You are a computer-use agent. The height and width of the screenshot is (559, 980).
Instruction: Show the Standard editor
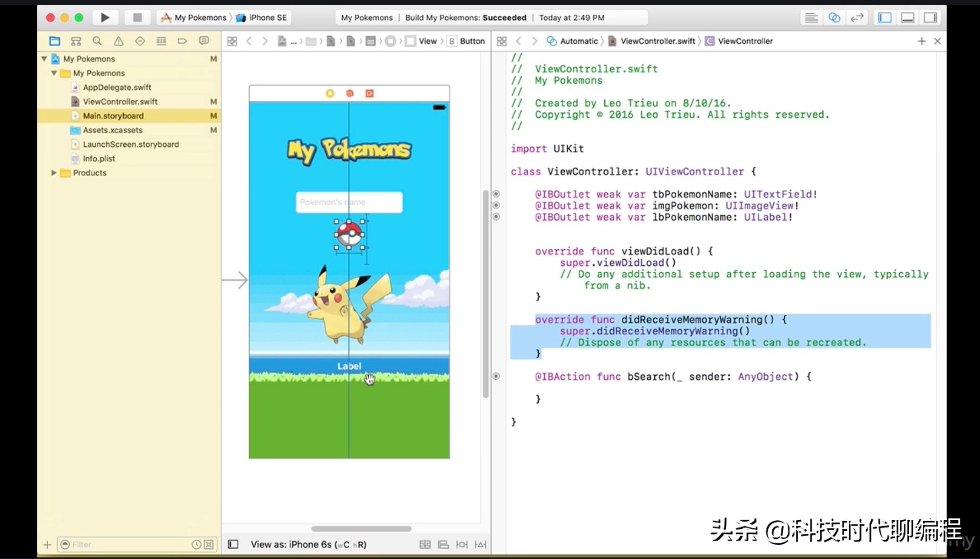[x=811, y=17]
